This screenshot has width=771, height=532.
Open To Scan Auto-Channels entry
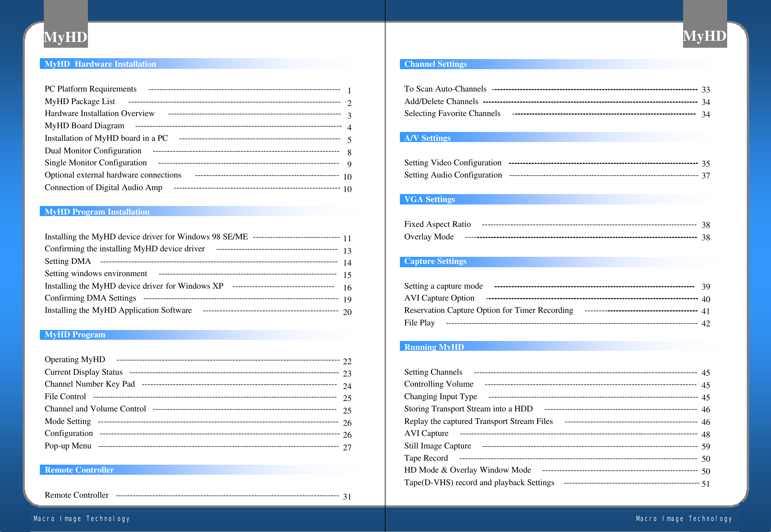pyautogui.click(x=445, y=89)
